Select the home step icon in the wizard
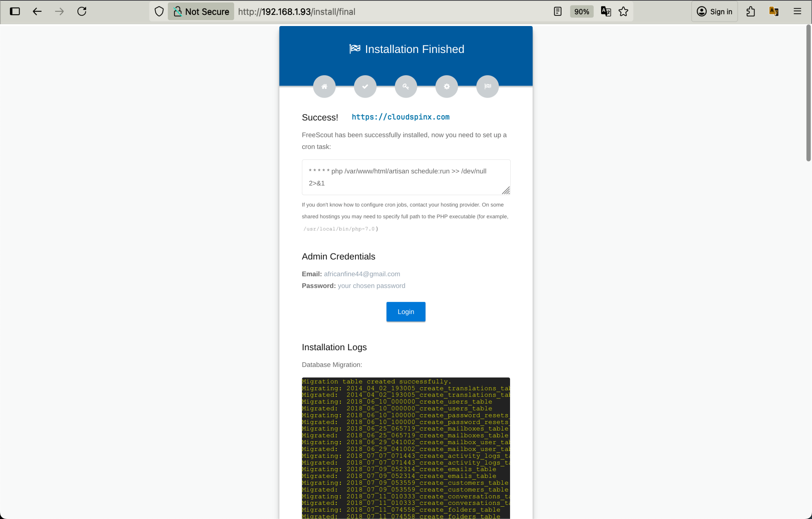This screenshot has height=519, width=812. tap(324, 86)
